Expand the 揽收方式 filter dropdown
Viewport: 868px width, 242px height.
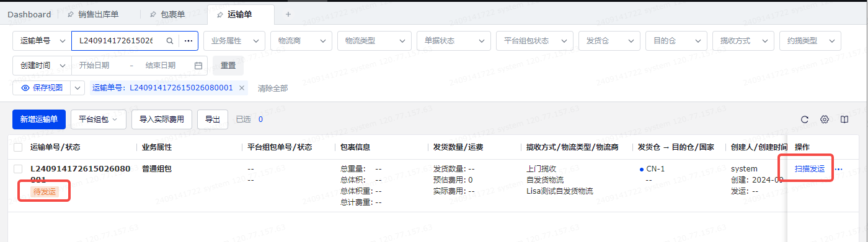[x=743, y=40]
